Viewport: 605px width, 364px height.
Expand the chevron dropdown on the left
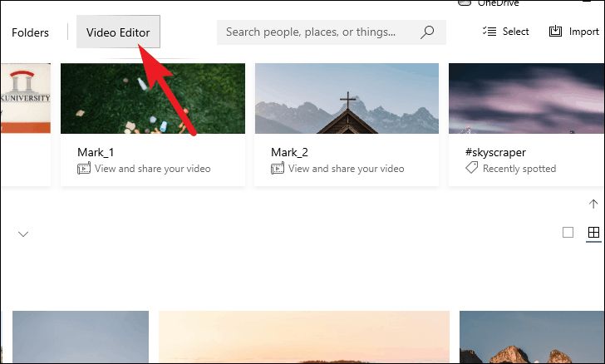tap(23, 234)
